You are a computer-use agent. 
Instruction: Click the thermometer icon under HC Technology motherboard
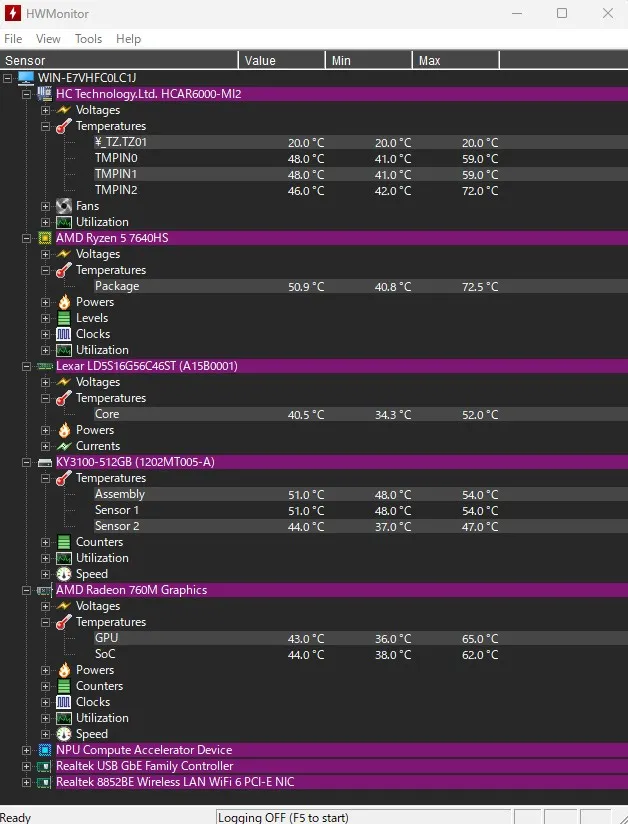click(x=64, y=126)
